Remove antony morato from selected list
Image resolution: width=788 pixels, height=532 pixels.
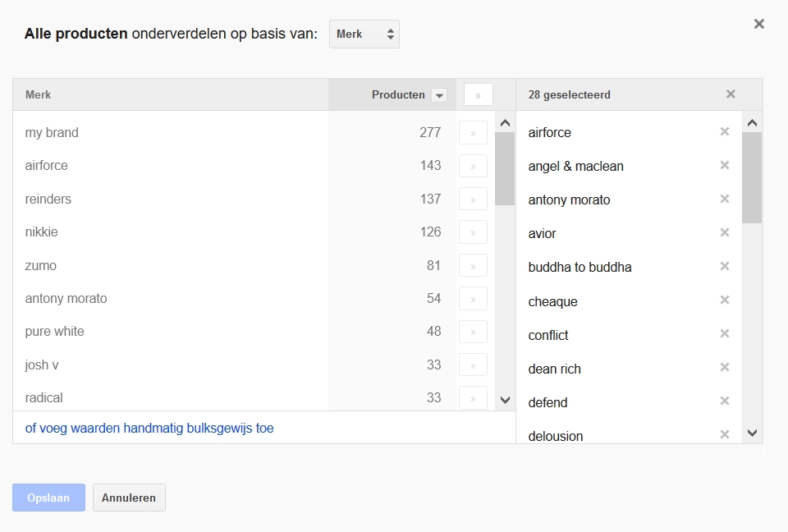point(724,199)
